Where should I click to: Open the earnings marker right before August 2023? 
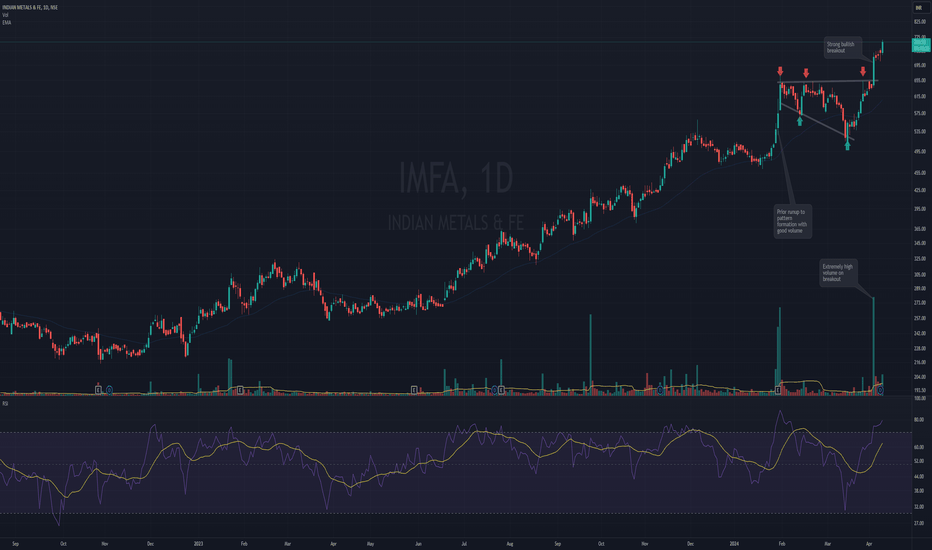[x=502, y=390]
